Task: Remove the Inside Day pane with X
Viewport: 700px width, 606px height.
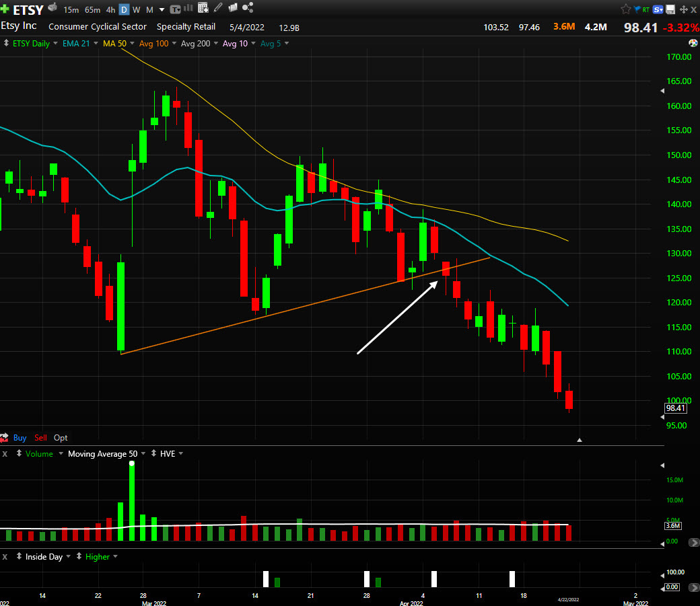Action: (5, 557)
